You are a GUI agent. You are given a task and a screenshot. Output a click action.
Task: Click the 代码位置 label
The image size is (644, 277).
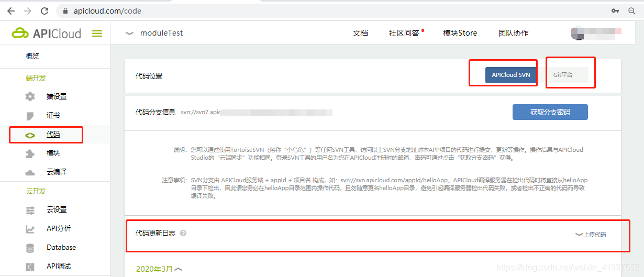pyautogui.click(x=149, y=76)
